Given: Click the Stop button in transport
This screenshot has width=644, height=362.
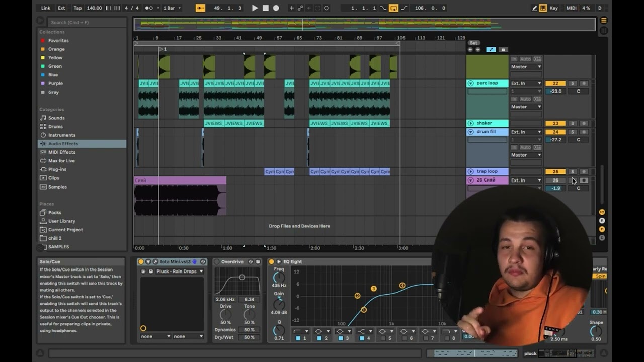Looking at the screenshot, I should point(265,8).
